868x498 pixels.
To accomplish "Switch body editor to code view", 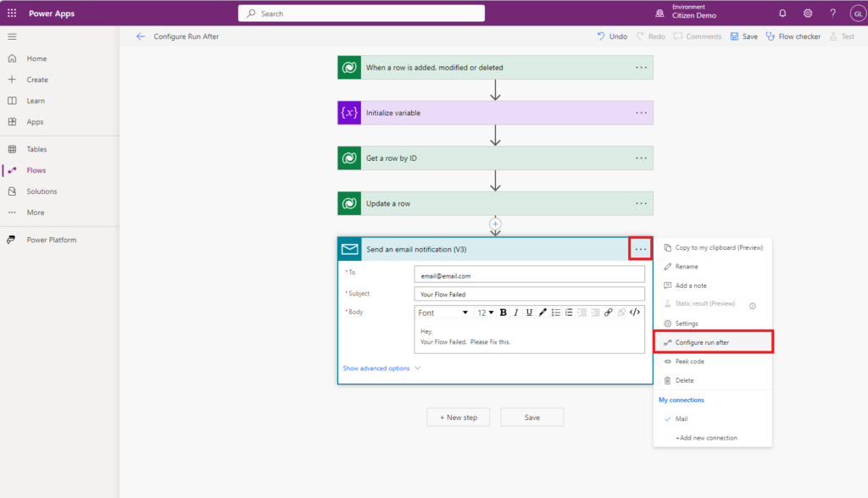I will pos(635,313).
